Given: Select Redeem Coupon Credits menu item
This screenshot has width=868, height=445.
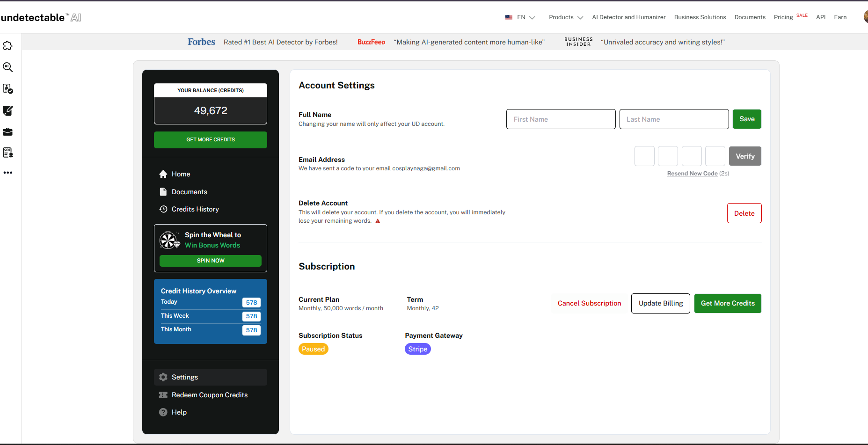Looking at the screenshot, I should 209,395.
